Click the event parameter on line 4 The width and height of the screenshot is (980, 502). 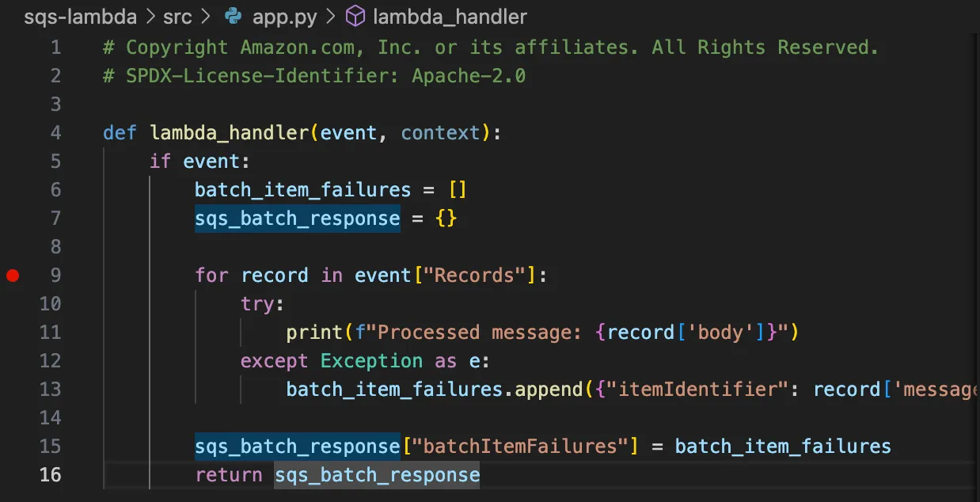click(349, 132)
